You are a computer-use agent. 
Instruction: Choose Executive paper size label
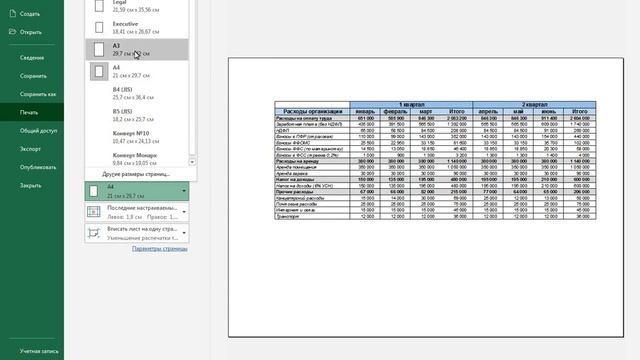point(137,27)
